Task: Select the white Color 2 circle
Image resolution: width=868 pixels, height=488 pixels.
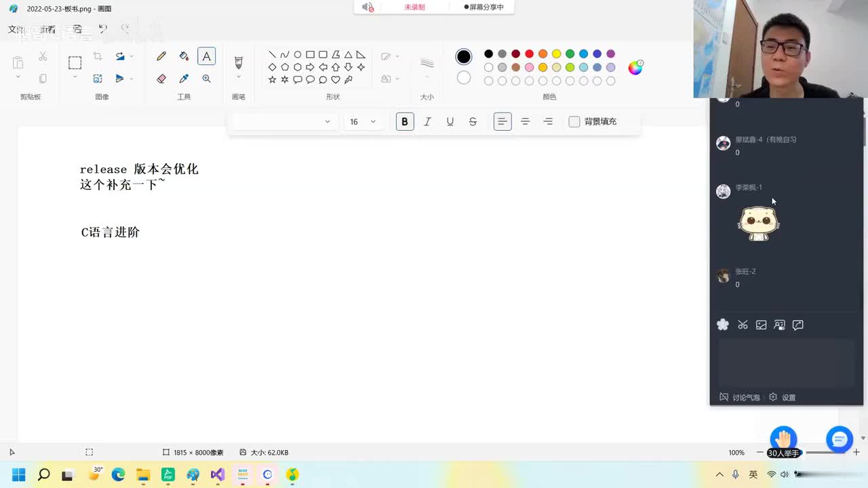Action: (464, 77)
